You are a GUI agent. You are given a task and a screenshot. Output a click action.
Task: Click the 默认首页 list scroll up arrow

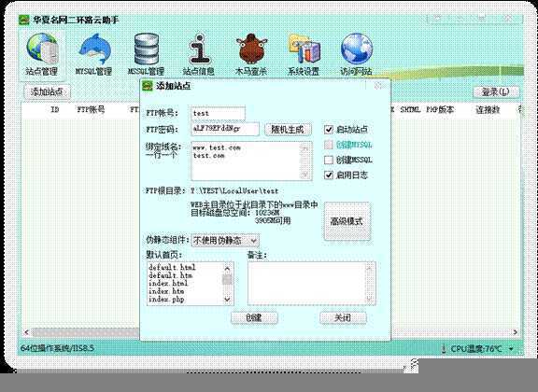[x=227, y=268]
